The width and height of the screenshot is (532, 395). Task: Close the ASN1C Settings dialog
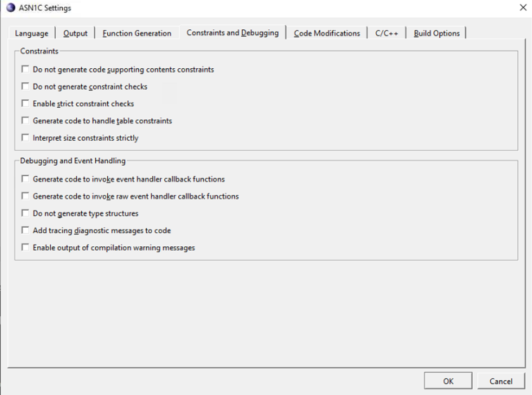(x=523, y=7)
